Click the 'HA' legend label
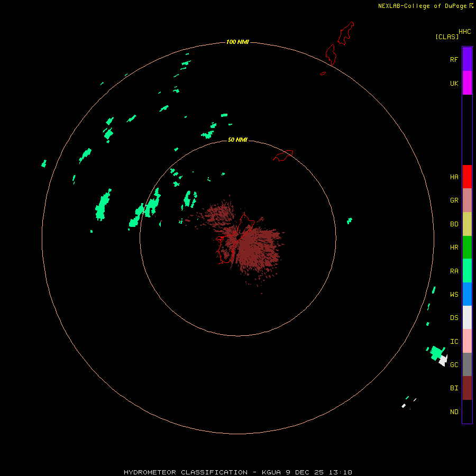The image size is (476, 476). [454, 177]
